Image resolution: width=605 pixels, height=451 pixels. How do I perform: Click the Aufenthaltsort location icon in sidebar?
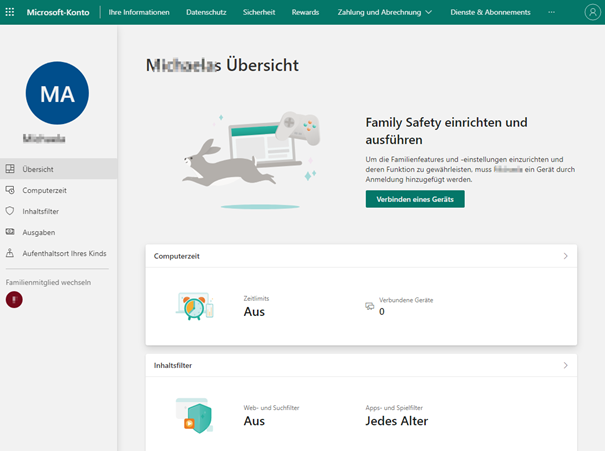10,253
